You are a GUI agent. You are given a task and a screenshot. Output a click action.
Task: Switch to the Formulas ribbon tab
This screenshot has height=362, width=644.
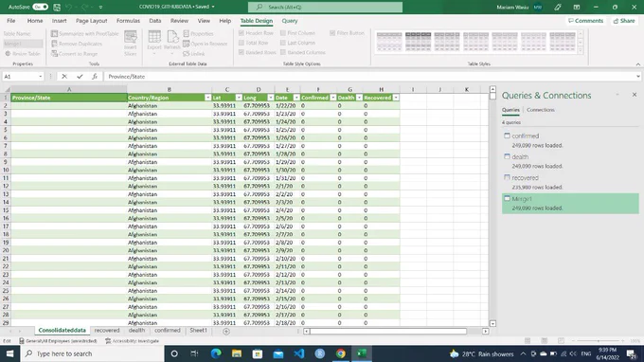point(128,21)
